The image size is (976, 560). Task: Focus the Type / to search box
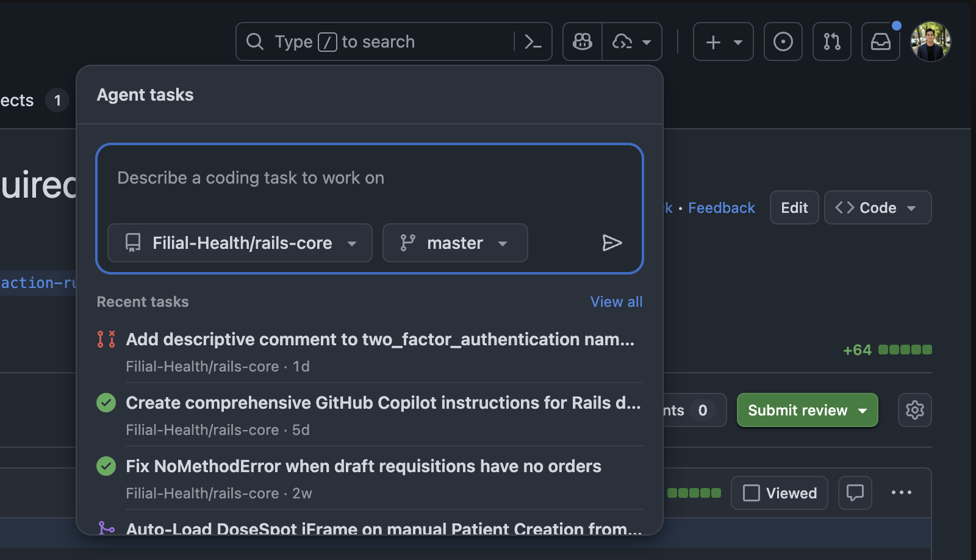(x=394, y=41)
